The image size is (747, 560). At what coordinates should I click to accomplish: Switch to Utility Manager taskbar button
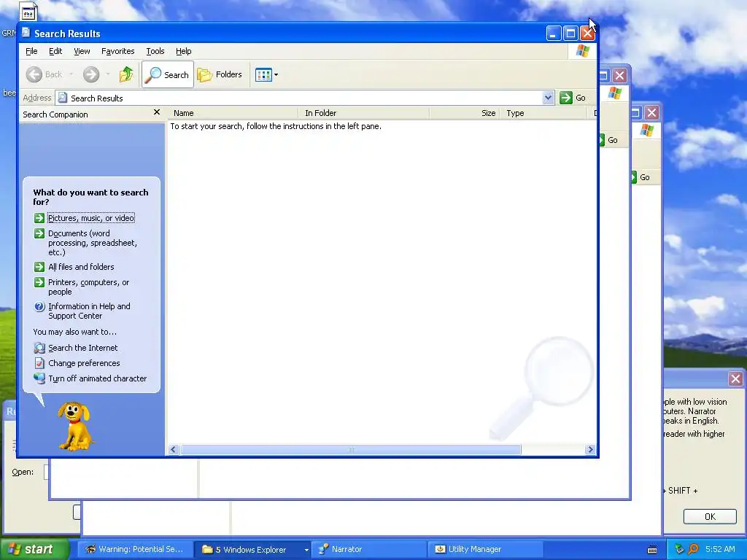[486, 549]
